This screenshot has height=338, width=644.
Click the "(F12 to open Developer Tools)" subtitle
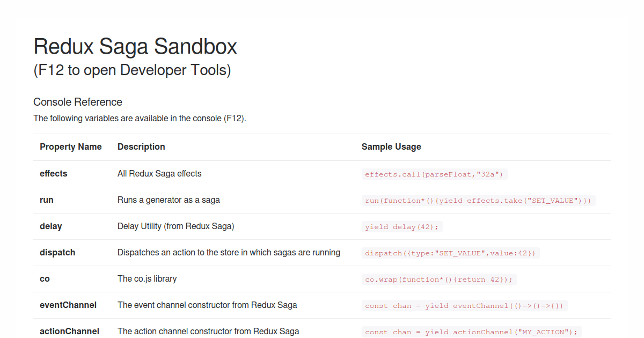click(132, 70)
